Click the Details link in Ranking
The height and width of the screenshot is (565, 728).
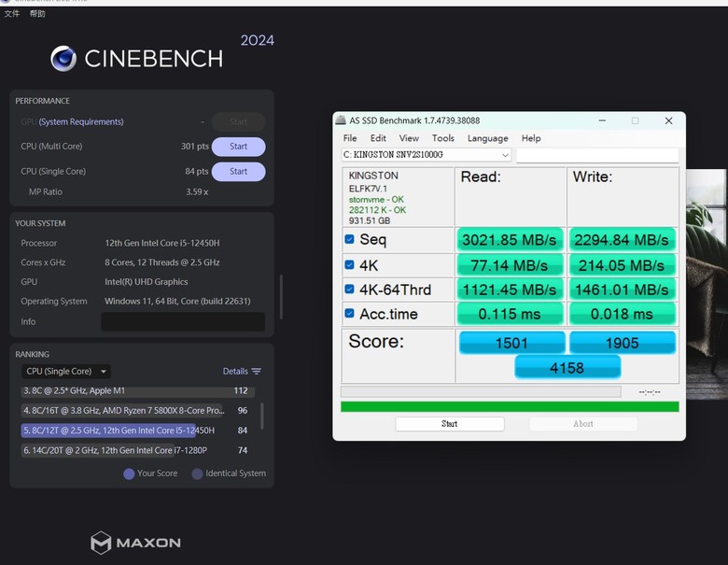235,372
